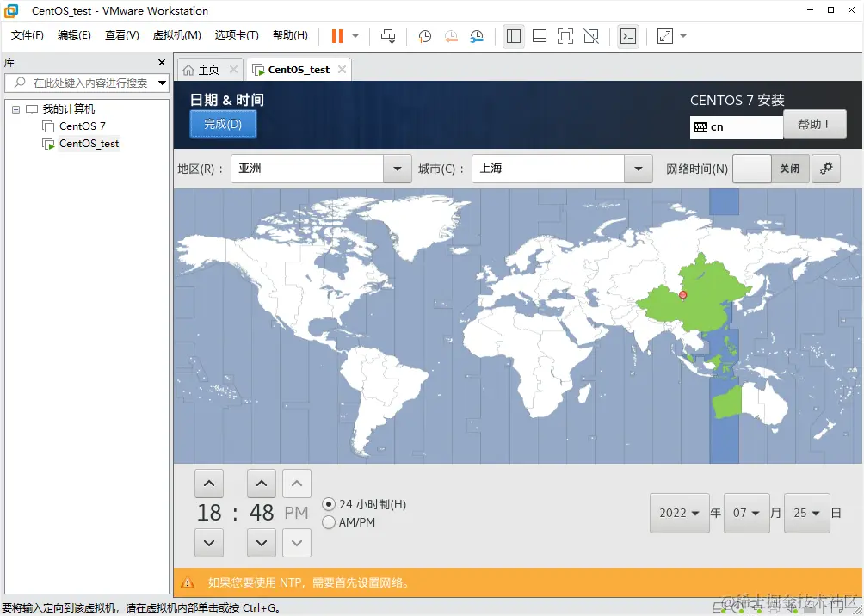864x616 pixels.
Task: Click the AM/PM up arrow
Action: (297, 484)
